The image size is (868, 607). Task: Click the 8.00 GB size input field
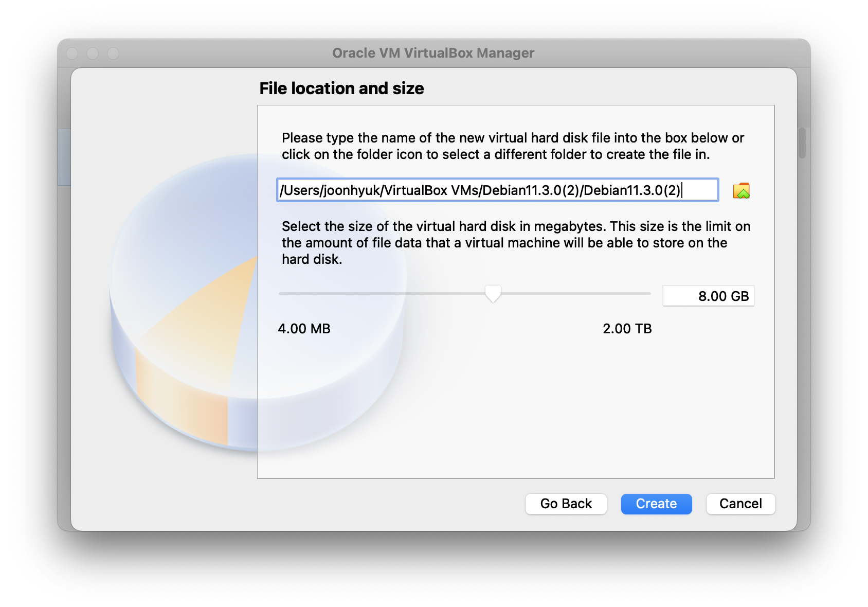click(x=708, y=296)
